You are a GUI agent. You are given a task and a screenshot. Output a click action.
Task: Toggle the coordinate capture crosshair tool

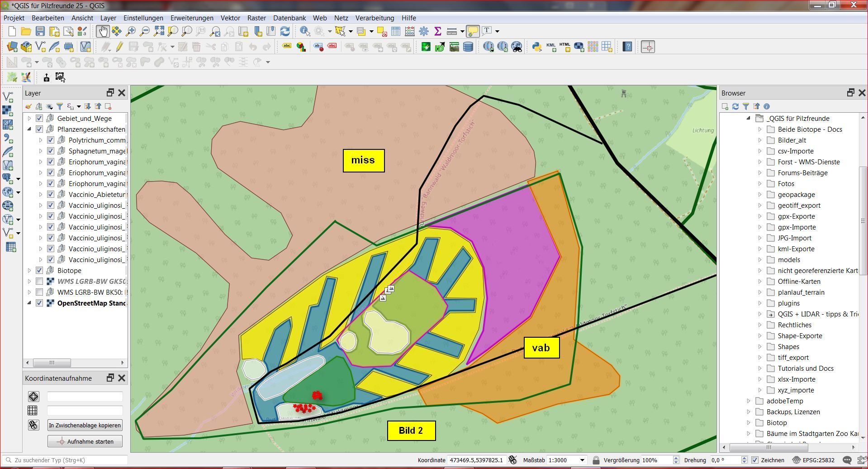pyautogui.click(x=648, y=47)
